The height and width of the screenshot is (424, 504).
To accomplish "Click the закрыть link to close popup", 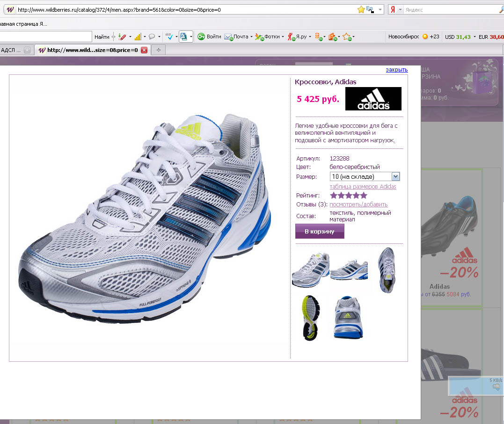I will pos(397,70).
